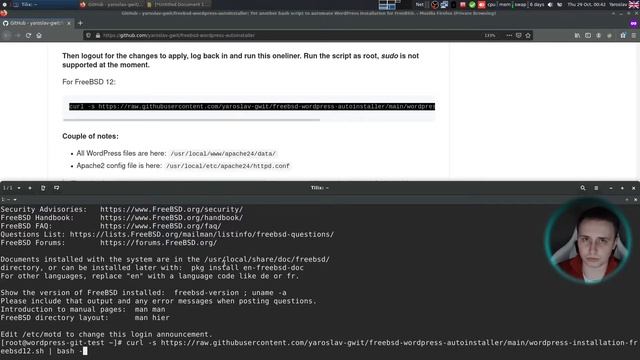
Task: Save page to Pocket
Action: (x=518, y=36)
